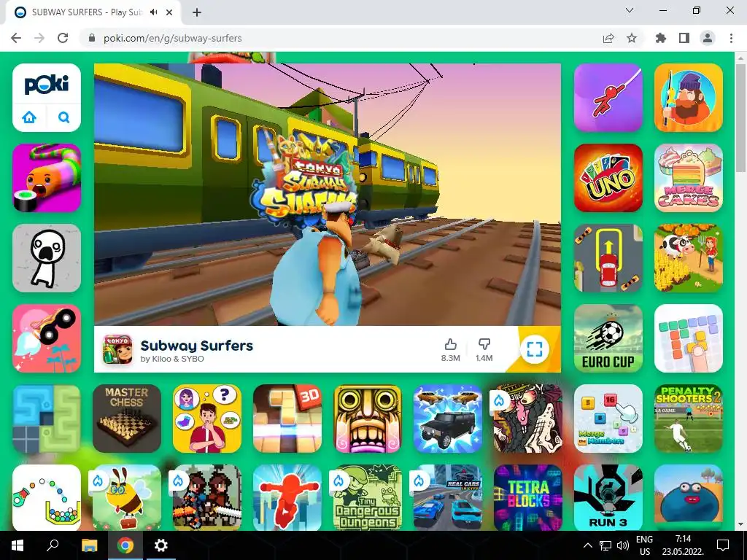
Task: Open Windows taskbar search
Action: [53, 545]
